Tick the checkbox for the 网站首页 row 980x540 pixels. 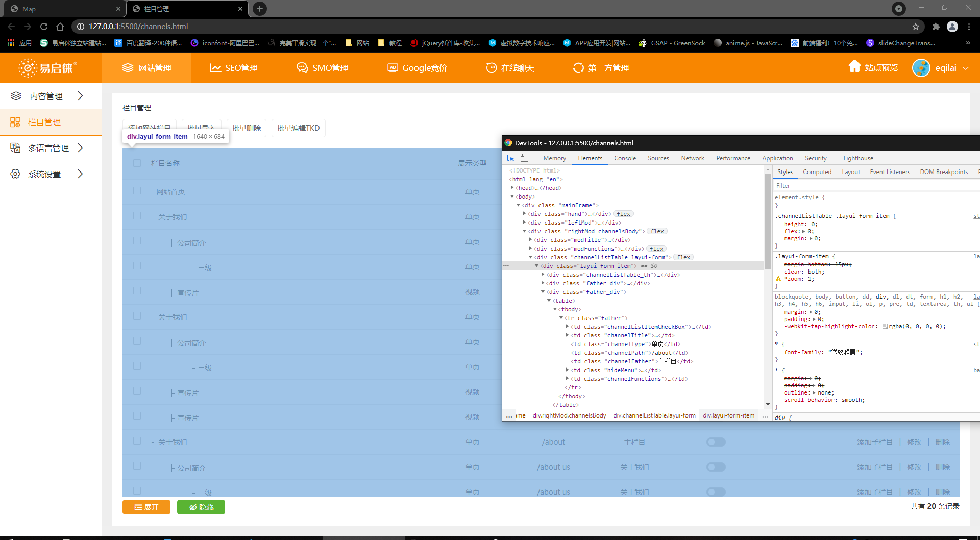click(x=137, y=191)
